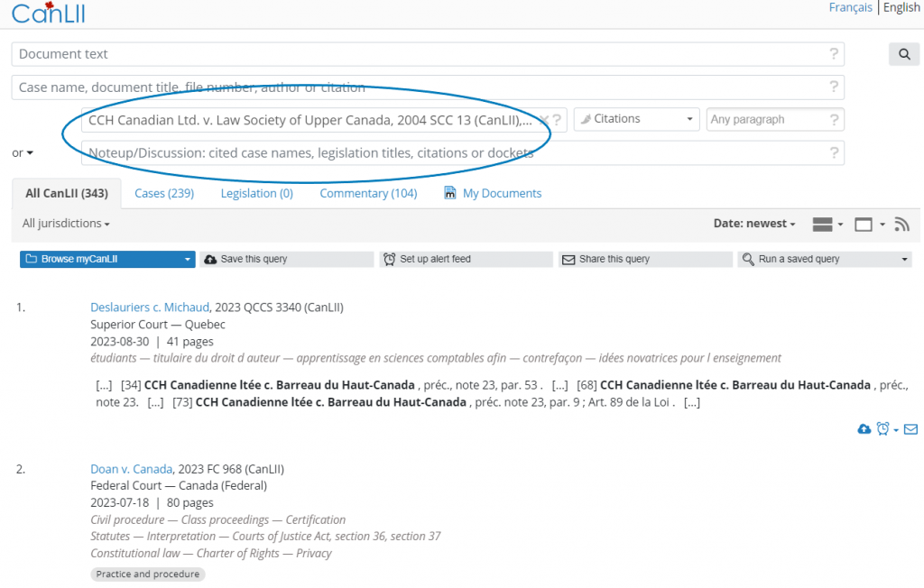Click the help question mark in Document text field
This screenshot has height=588, width=924.
click(x=834, y=54)
